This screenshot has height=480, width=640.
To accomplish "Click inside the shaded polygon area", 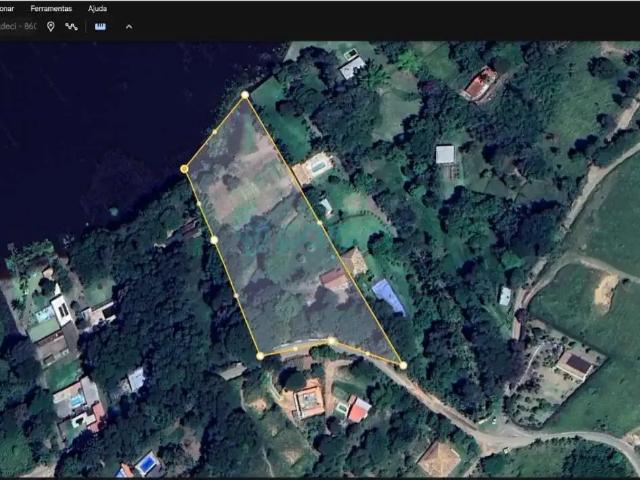I will click(270, 240).
